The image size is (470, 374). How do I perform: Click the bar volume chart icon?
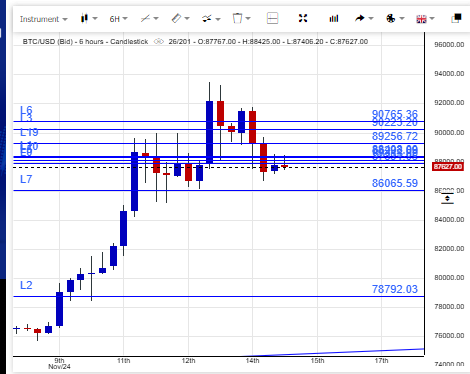point(334,18)
